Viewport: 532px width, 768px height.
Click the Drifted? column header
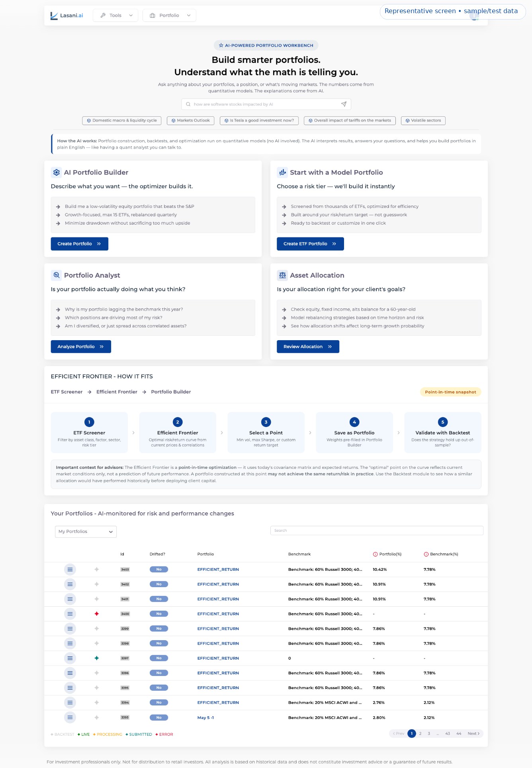pyautogui.click(x=157, y=554)
